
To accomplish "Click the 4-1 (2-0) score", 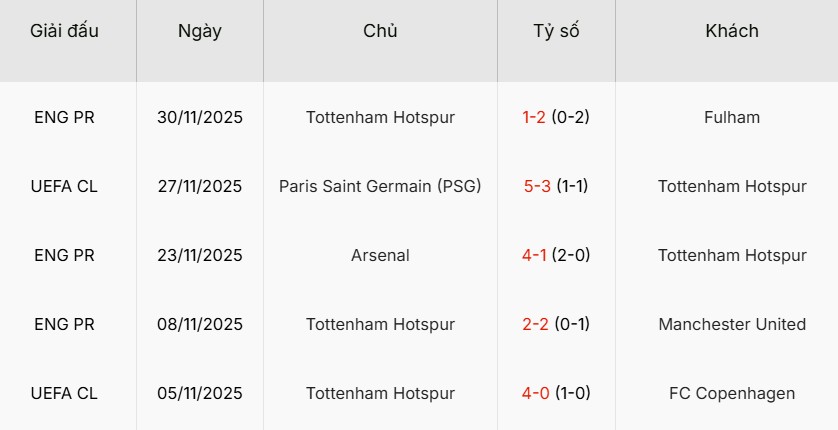I will 556,255.
